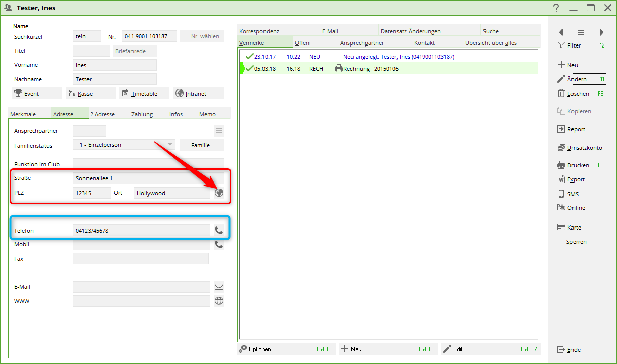Open Datensatz-Änderungen tab
Viewport: 617px width, 364px height.
point(429,31)
